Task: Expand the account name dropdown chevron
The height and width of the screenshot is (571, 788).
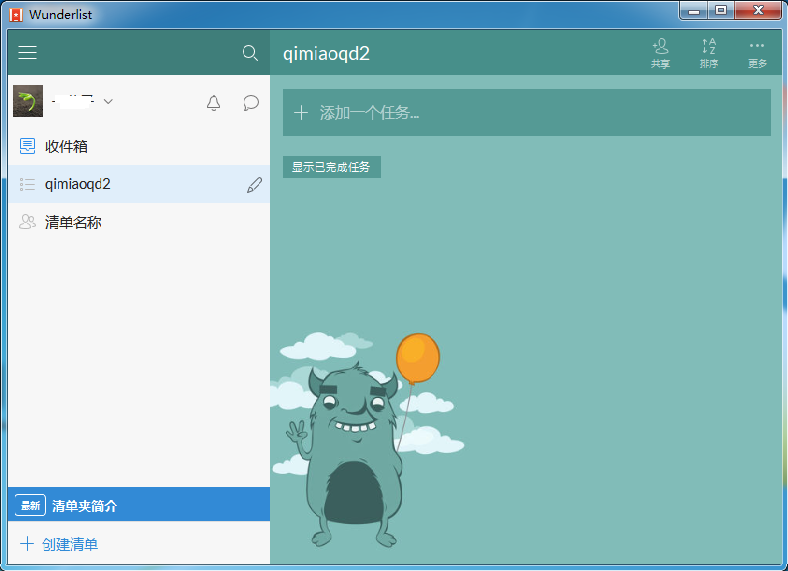Action: point(108,101)
